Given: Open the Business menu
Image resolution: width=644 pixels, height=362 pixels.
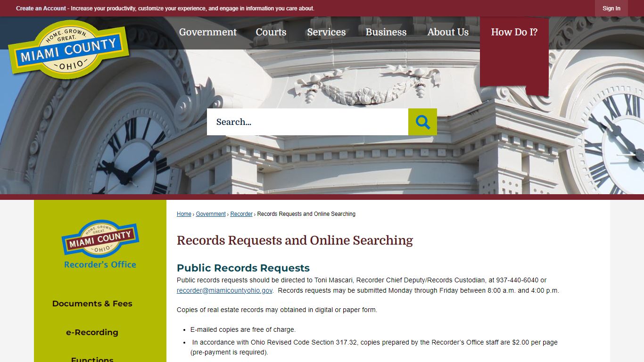Looking at the screenshot, I should tap(386, 32).
